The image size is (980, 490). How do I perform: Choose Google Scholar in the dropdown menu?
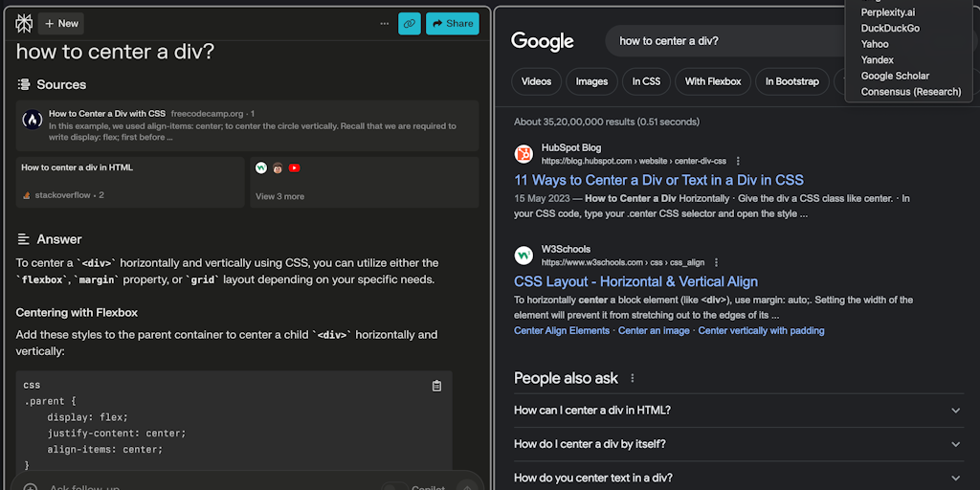[895, 76]
